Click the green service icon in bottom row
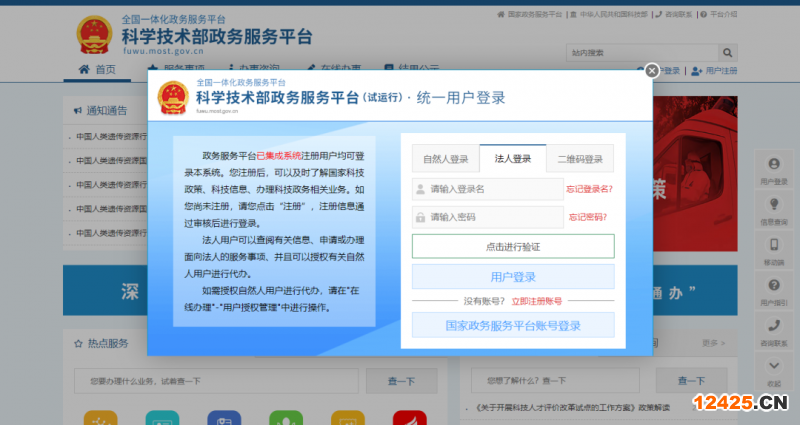Image resolution: width=800 pixels, height=425 pixels. coord(286,418)
